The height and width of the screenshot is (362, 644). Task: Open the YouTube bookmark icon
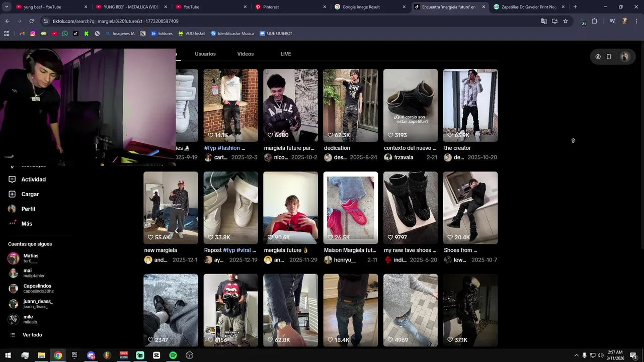pos(54,34)
